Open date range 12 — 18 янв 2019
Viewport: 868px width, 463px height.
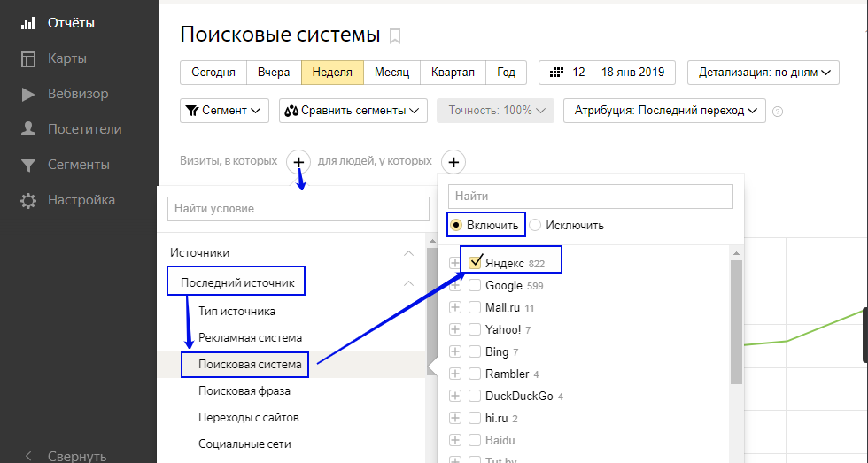point(607,73)
